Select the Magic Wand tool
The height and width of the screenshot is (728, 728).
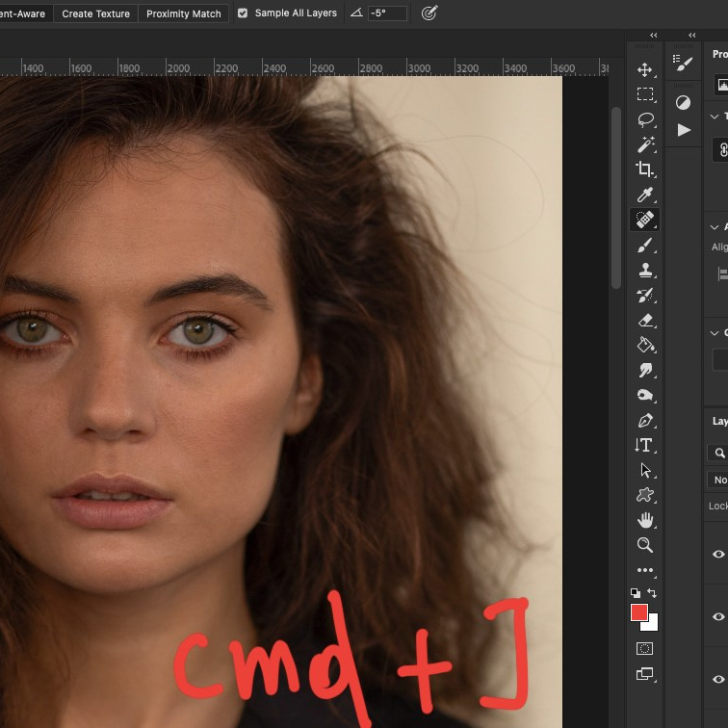tap(644, 144)
